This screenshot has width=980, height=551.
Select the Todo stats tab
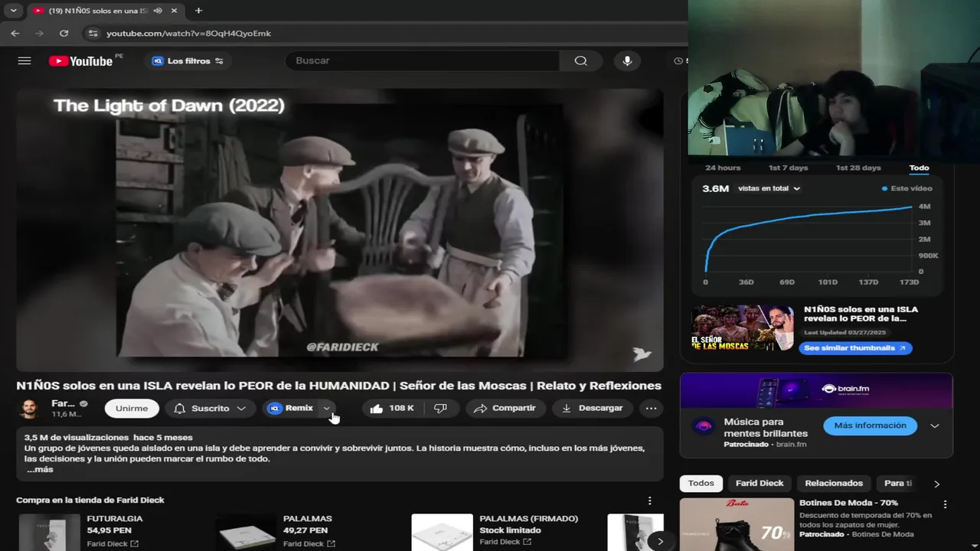coord(919,168)
